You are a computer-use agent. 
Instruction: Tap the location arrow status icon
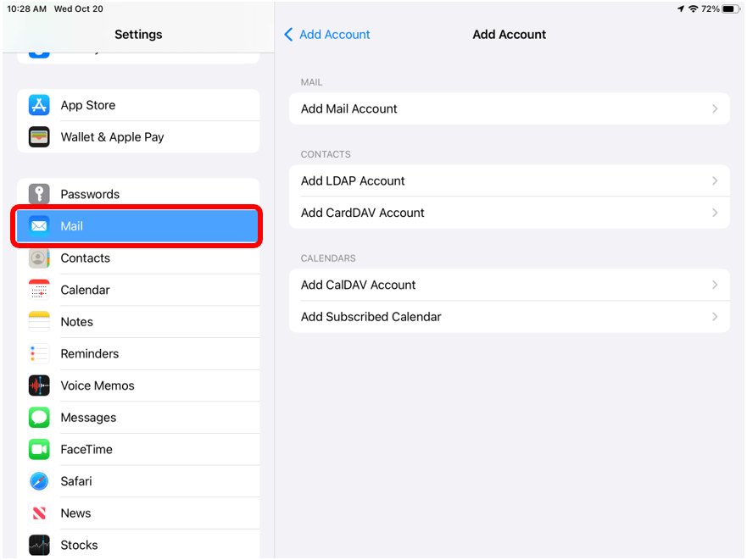[681, 9]
